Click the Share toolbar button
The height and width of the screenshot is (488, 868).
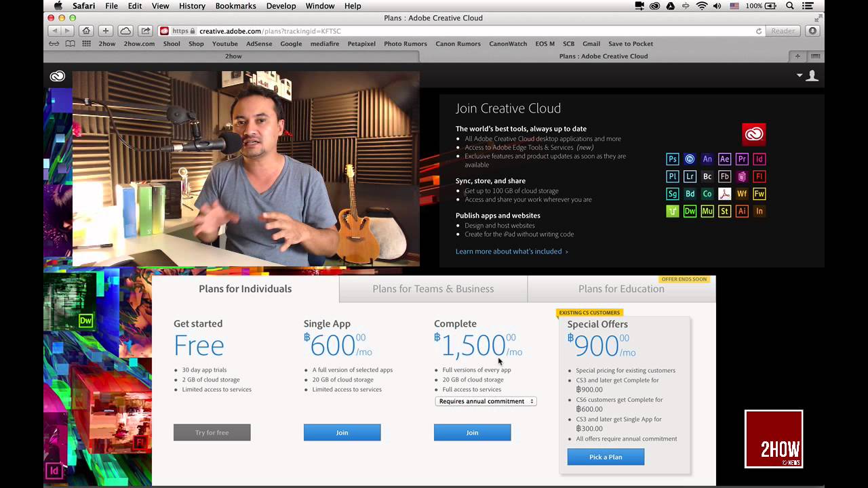(x=145, y=30)
